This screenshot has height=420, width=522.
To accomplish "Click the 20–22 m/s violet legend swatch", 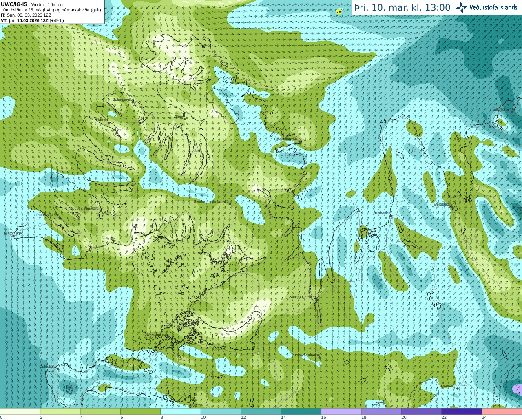I will pos(422,411).
